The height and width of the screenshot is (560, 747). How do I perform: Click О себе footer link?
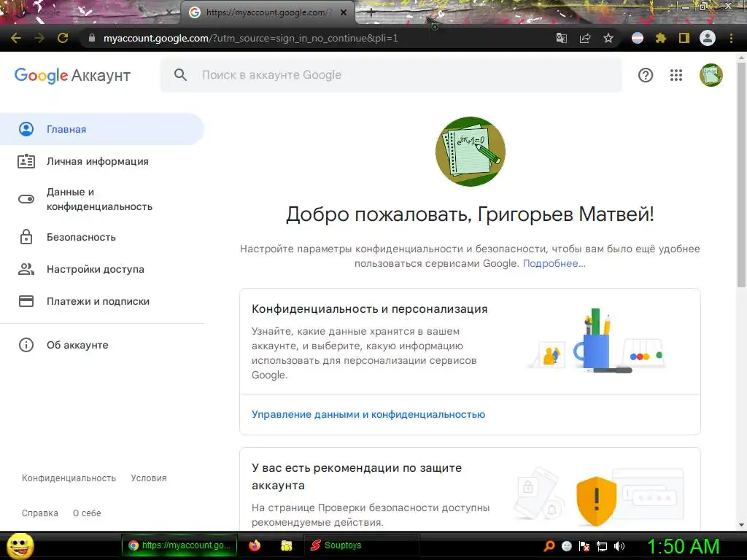coord(87,513)
